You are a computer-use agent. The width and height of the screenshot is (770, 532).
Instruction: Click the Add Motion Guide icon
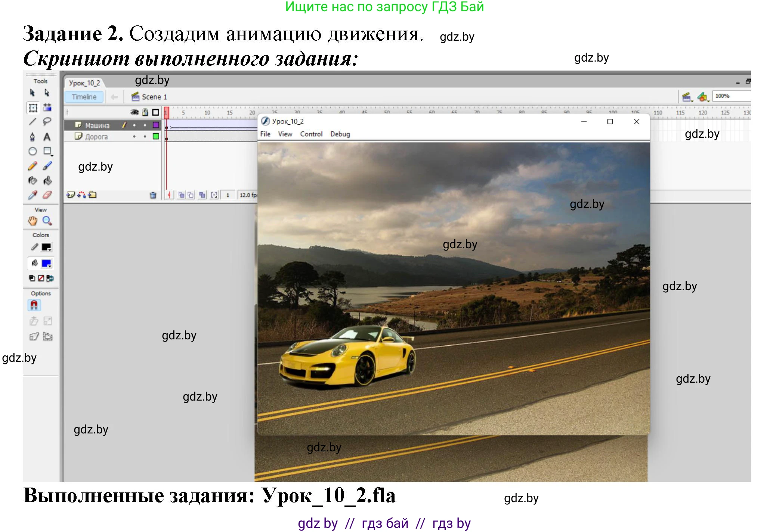[x=81, y=195]
